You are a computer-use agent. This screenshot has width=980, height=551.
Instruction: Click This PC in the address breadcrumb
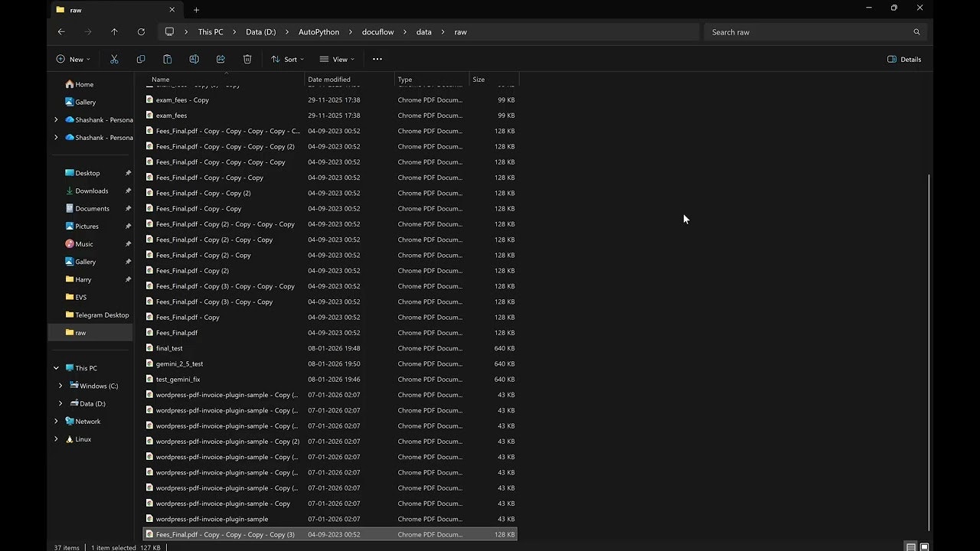coord(211,32)
